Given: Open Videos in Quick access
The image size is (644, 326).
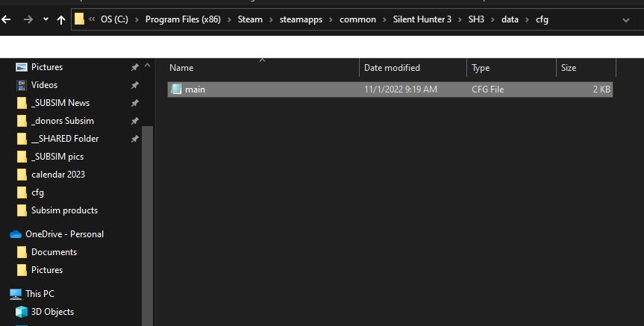Looking at the screenshot, I should (x=44, y=85).
